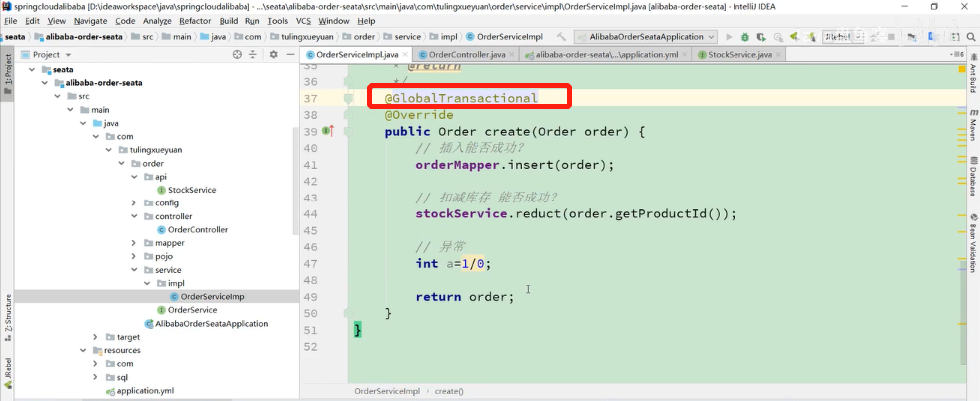Close the OrderServiceImpl.java tab
This screenshot has height=401, width=980.
[x=404, y=55]
